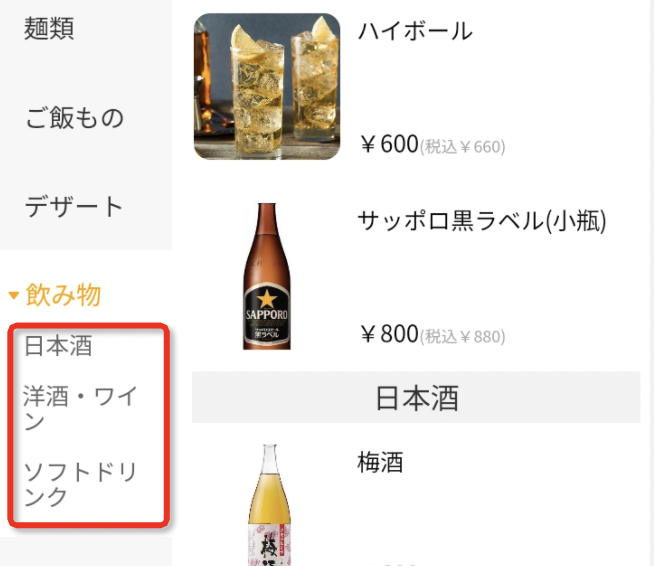Screen dimensions: 654x566
Task: Tap the Sapporo beer bottle image
Action: tap(267, 276)
